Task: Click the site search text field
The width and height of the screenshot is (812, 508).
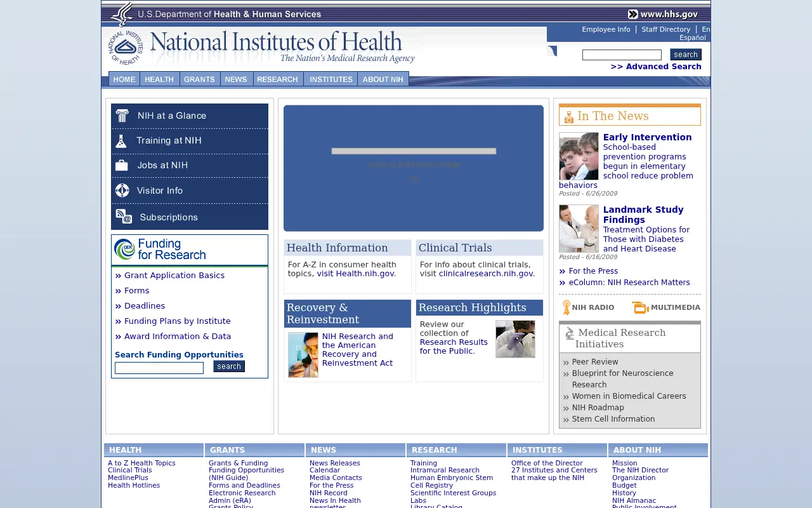Action: point(622,55)
